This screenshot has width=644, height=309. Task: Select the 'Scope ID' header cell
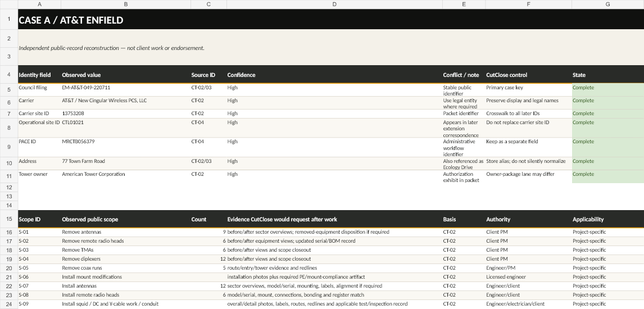(x=39, y=219)
